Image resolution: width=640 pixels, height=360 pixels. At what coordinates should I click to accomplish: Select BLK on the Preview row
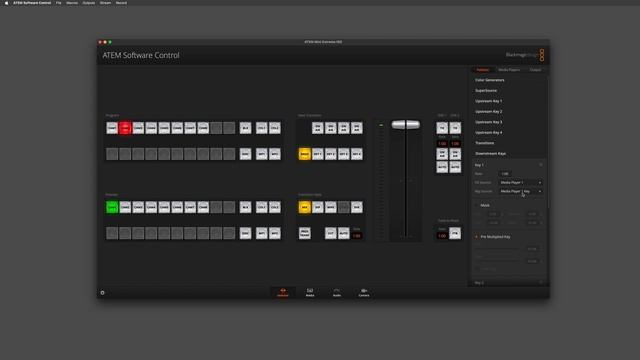pos(245,207)
